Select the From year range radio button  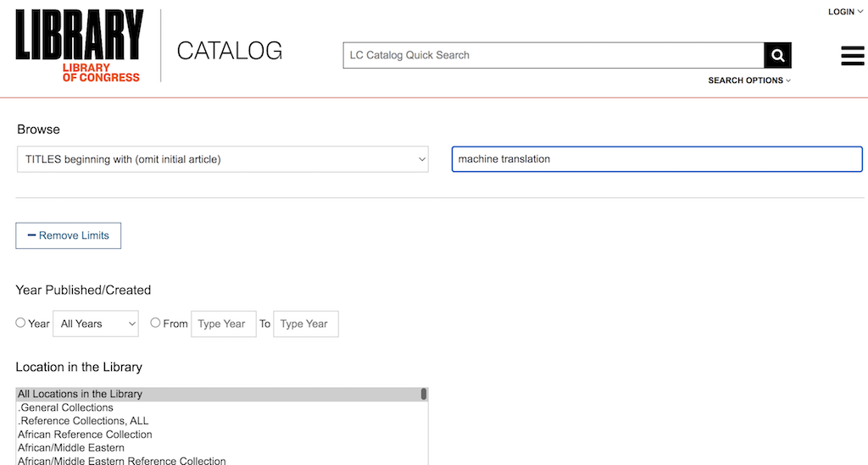tap(155, 323)
